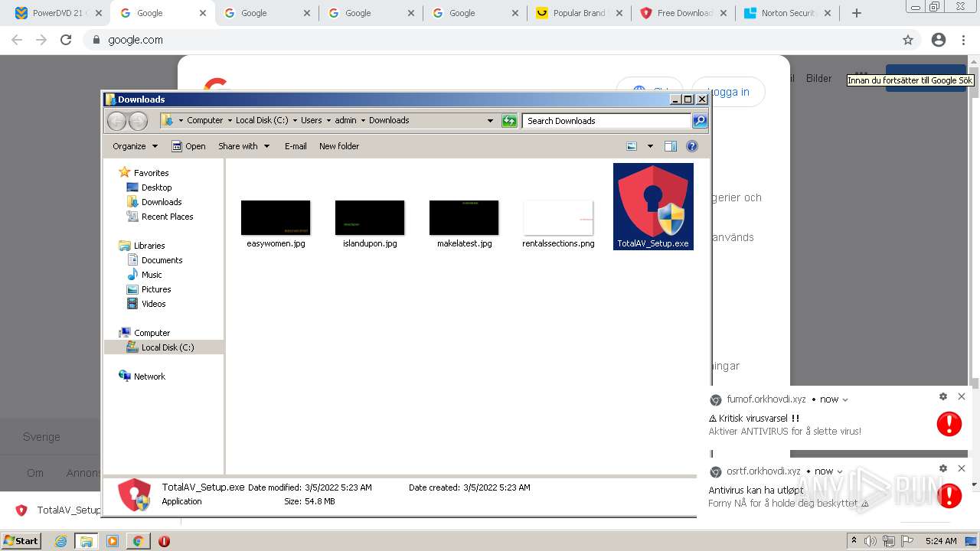Image resolution: width=980 pixels, height=551 pixels.
Task: Click Open in Explorer toolbar
Action: pos(188,146)
